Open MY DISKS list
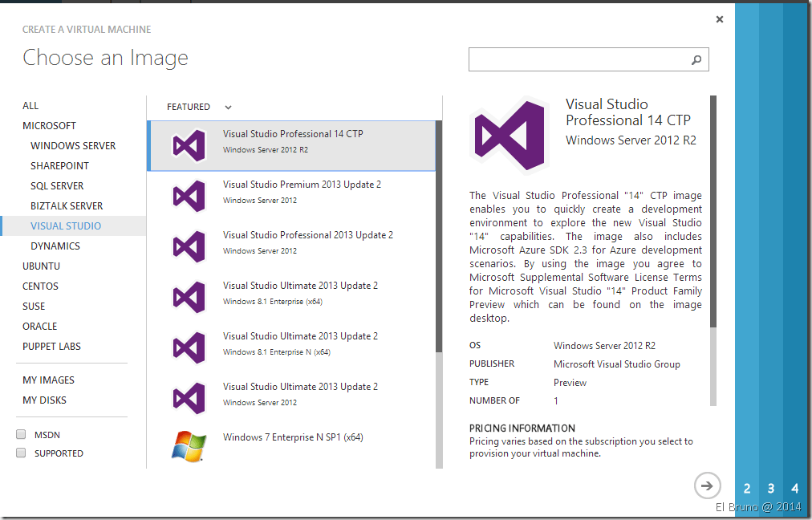This screenshot has width=812, height=520. coord(45,400)
